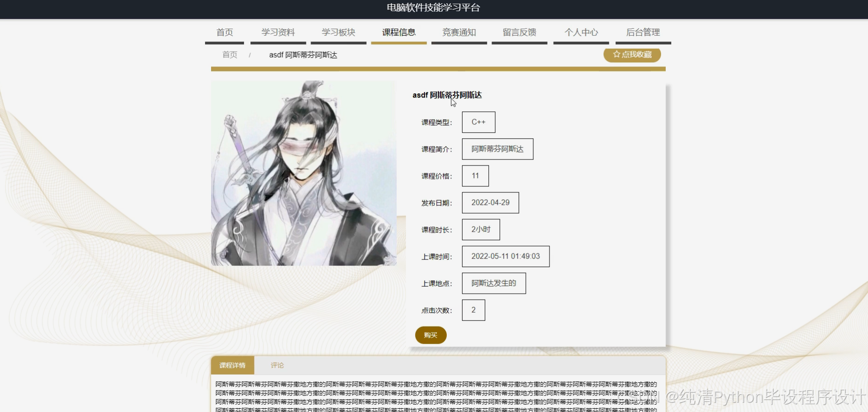The width and height of the screenshot is (868, 412).
Task: Click the 课程简介 value 阿斯蒂芬阿斯达
Action: [x=498, y=149]
